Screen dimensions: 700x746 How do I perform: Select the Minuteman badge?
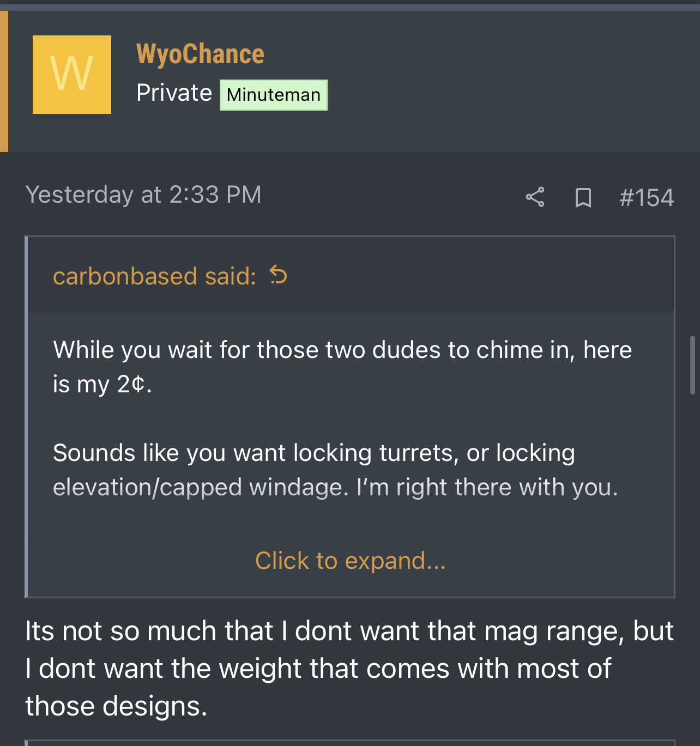tap(274, 95)
